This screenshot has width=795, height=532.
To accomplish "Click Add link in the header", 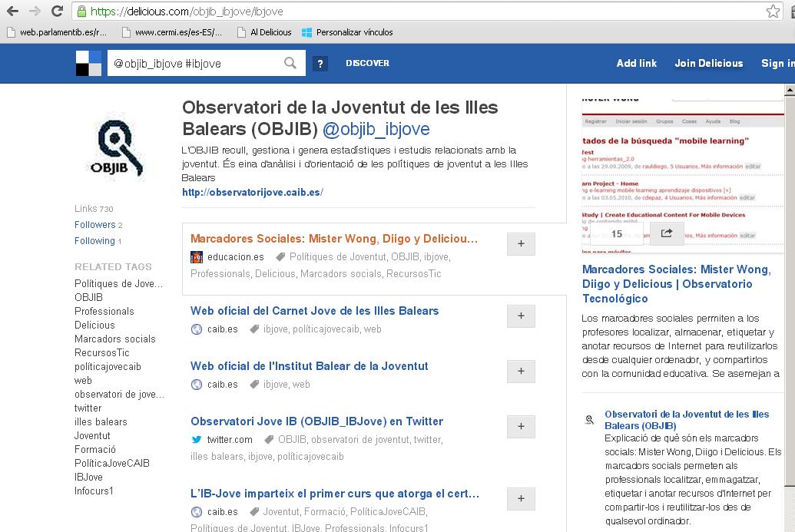I will [x=636, y=63].
